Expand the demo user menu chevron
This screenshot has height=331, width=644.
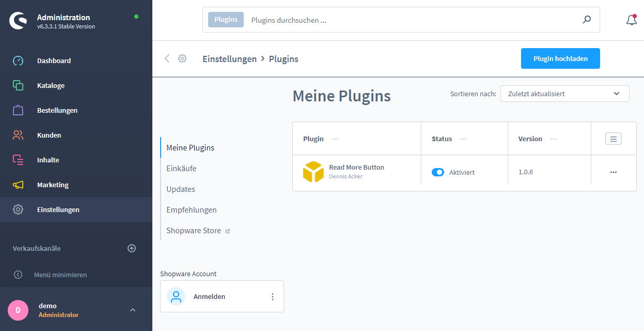click(133, 310)
